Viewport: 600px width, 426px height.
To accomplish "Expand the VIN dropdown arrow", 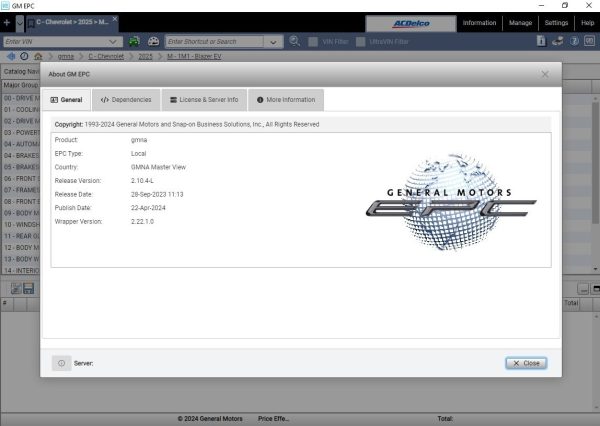I will coord(113,41).
